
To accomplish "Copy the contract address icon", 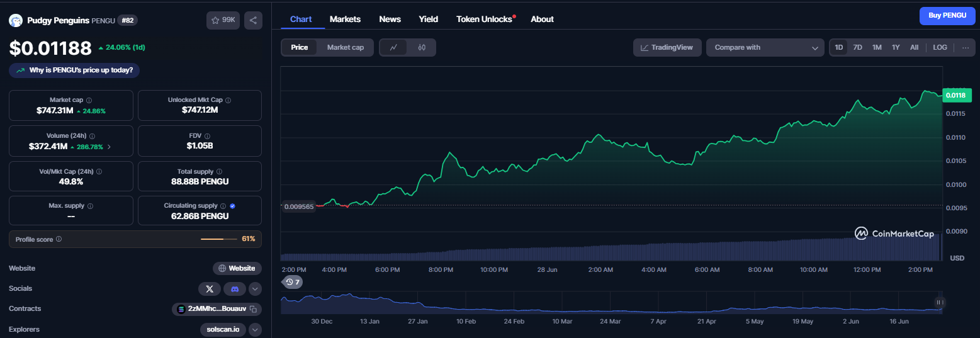I will coord(252,309).
